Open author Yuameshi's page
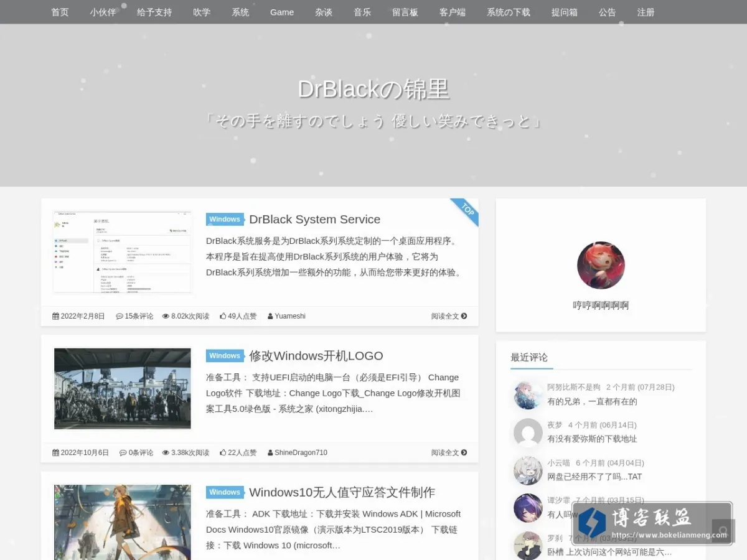This screenshot has width=747, height=560. 290,316
